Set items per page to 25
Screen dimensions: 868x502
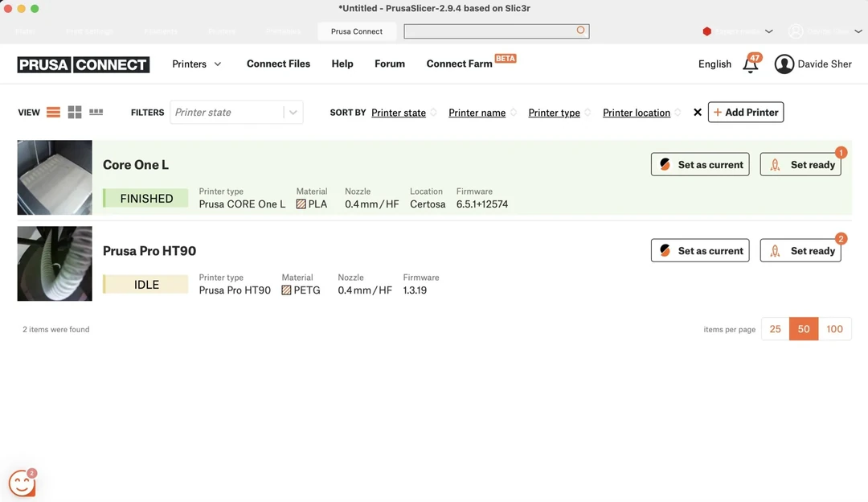775,329
